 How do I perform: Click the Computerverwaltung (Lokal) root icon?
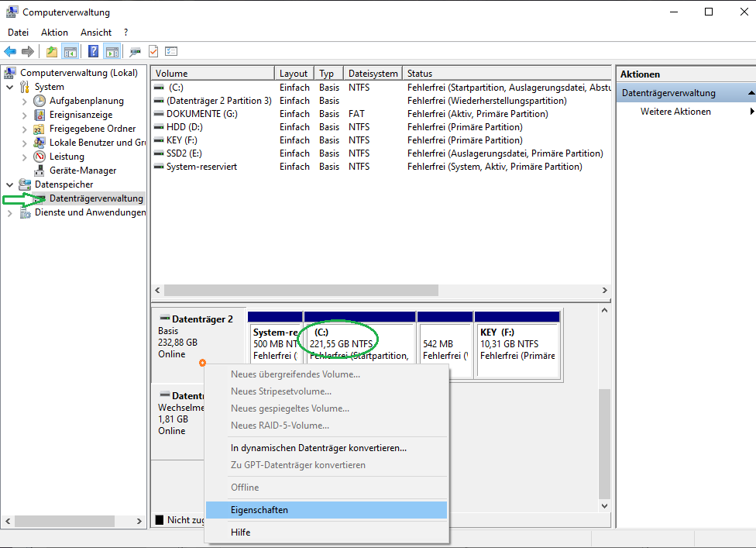click(10, 73)
